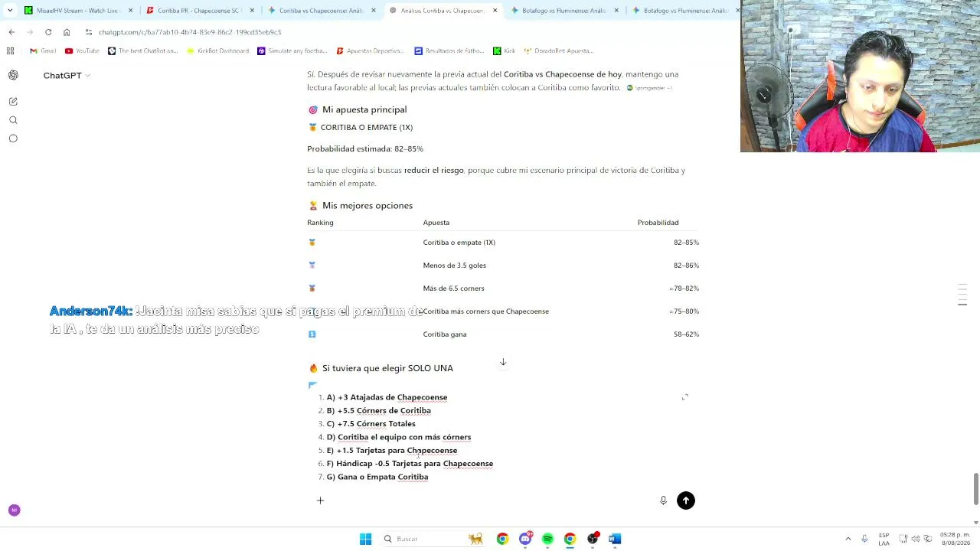Click the browser home button

point(67,32)
